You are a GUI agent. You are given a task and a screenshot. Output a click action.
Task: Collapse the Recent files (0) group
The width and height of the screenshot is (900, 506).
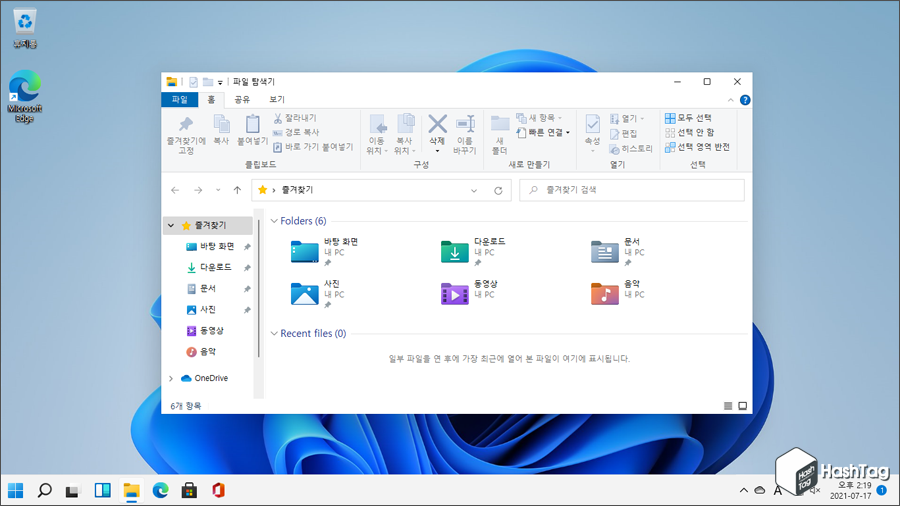click(274, 333)
